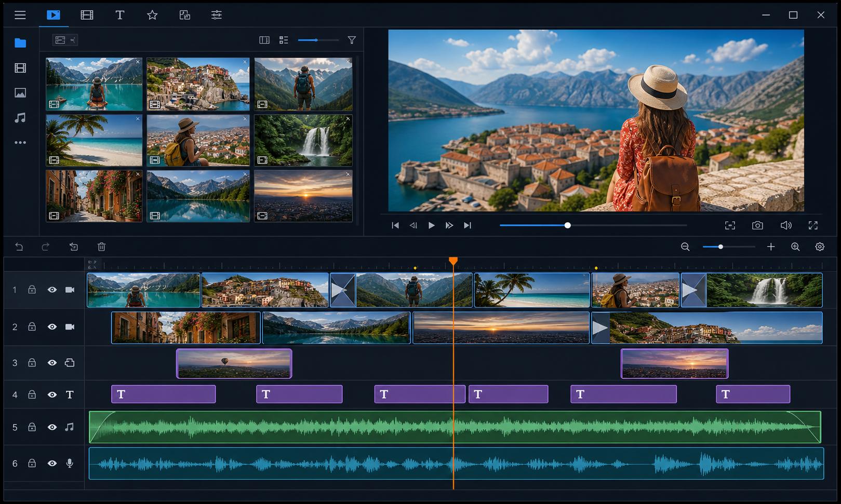
Task: Open the media view dropdown in browser
Action: (x=65, y=40)
